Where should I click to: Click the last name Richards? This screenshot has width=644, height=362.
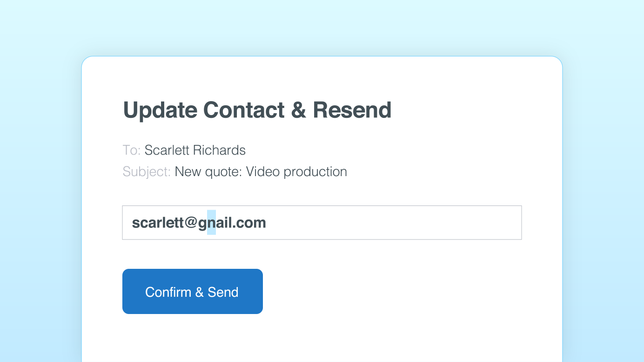219,150
